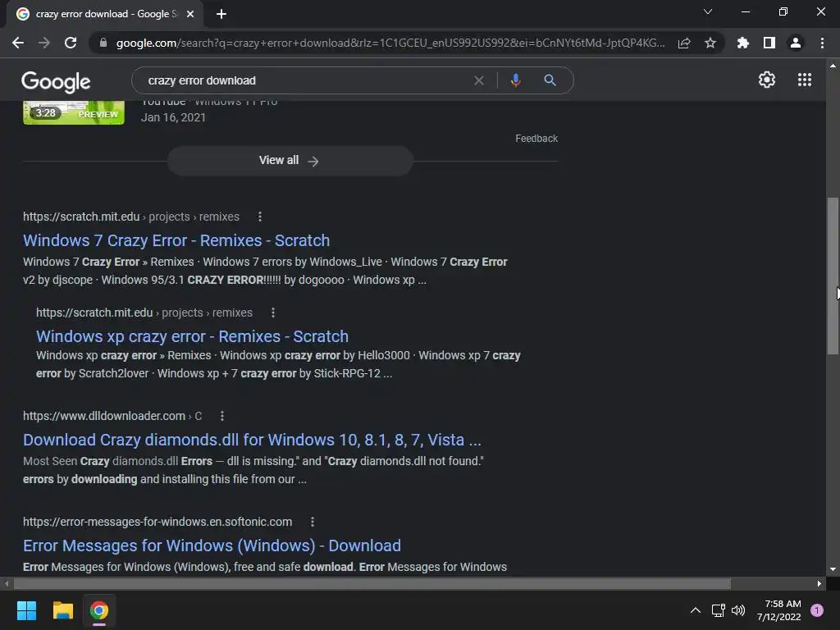
Task: Click the horizontal scrollbar thumb
Action: pyautogui.click(x=372, y=583)
